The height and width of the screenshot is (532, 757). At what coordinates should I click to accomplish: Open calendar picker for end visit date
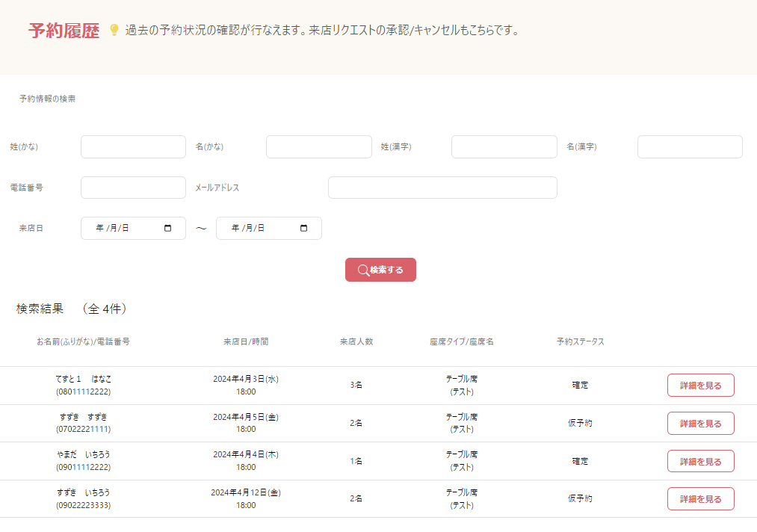point(303,229)
